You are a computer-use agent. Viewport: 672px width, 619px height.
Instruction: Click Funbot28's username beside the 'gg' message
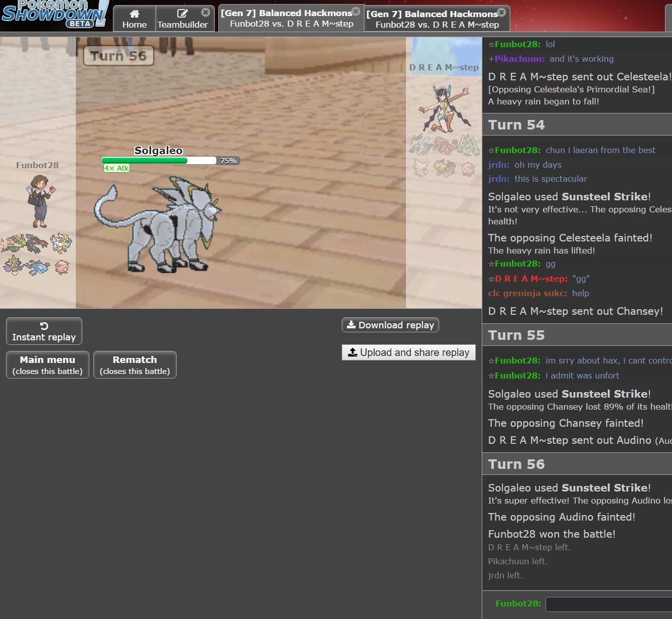[x=518, y=264]
